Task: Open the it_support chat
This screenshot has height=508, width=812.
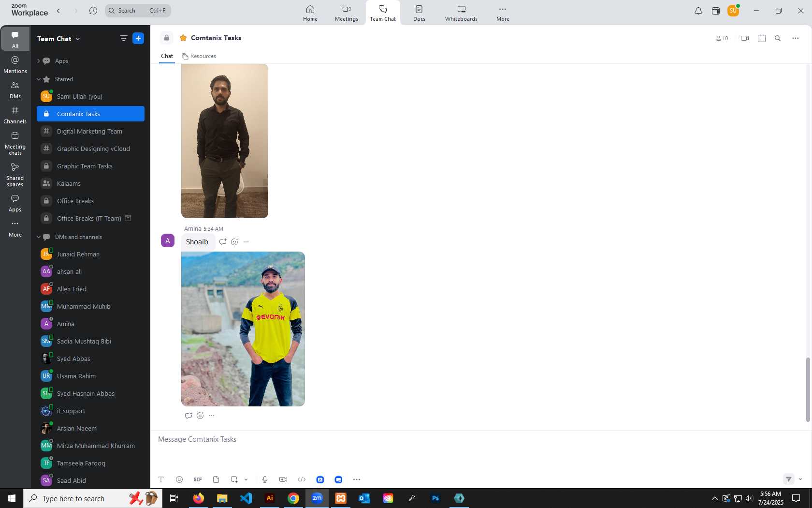Action: point(90,411)
